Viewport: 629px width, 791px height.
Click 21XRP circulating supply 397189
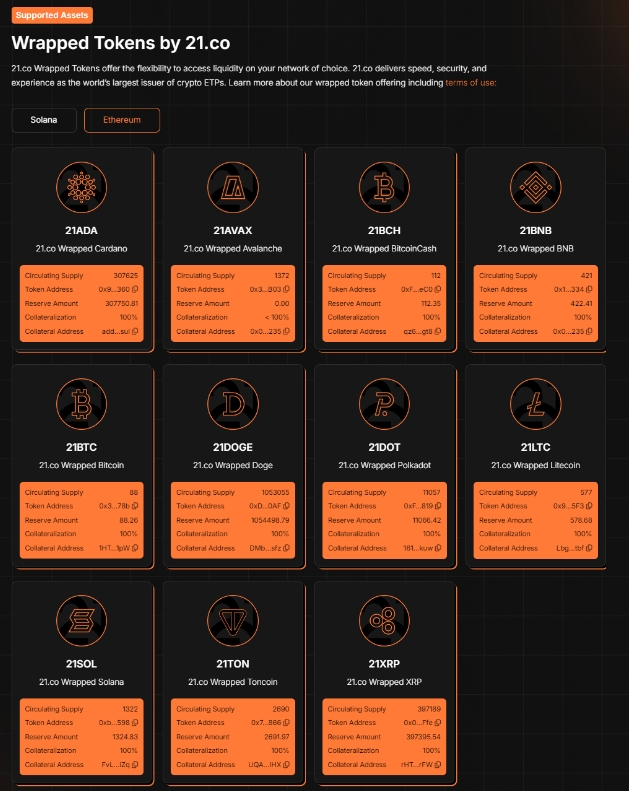click(429, 709)
